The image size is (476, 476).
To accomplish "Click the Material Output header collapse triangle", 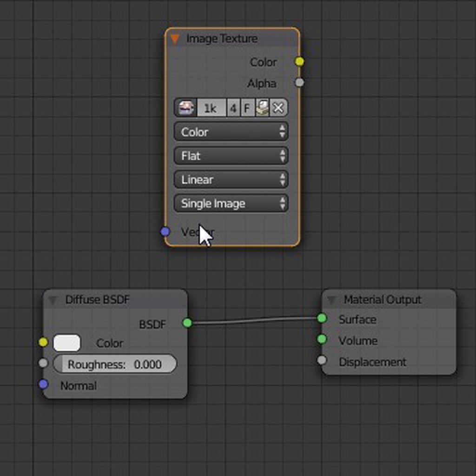I will point(331,300).
